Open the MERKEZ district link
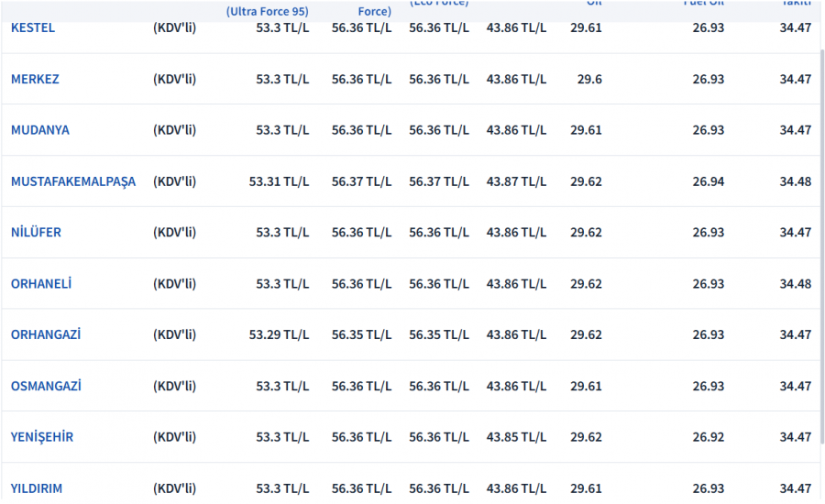The image size is (825, 504). [x=35, y=79]
